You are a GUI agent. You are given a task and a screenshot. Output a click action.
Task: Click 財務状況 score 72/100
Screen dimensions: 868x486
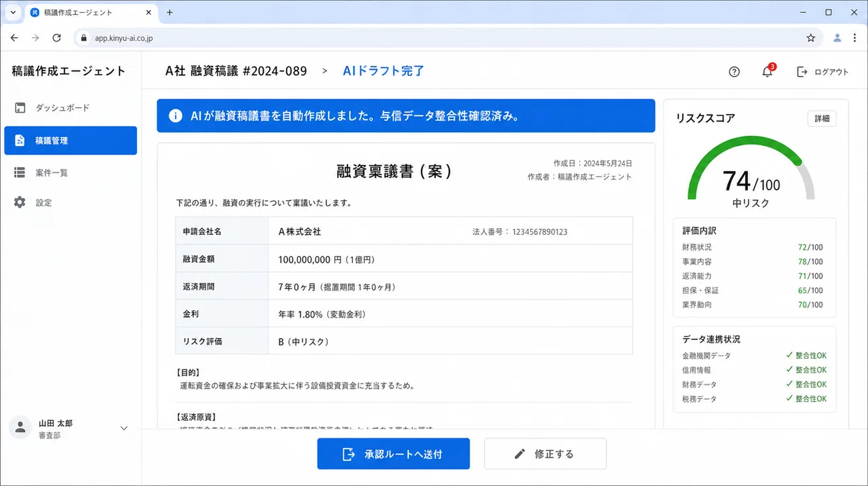pos(810,248)
